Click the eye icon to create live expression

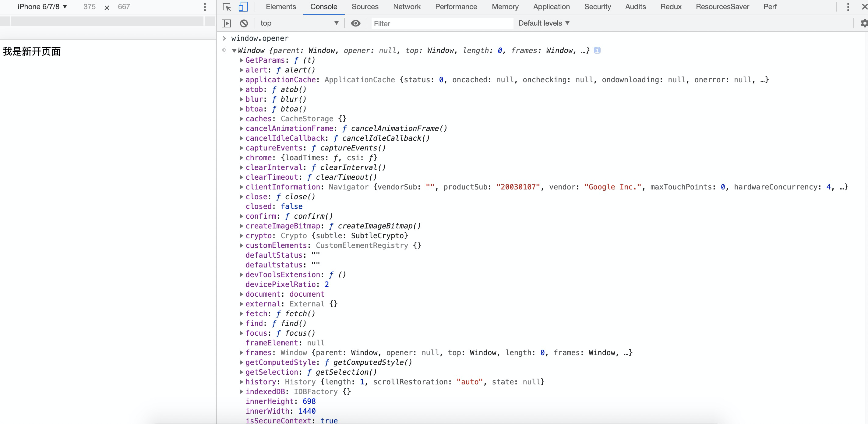[355, 23]
